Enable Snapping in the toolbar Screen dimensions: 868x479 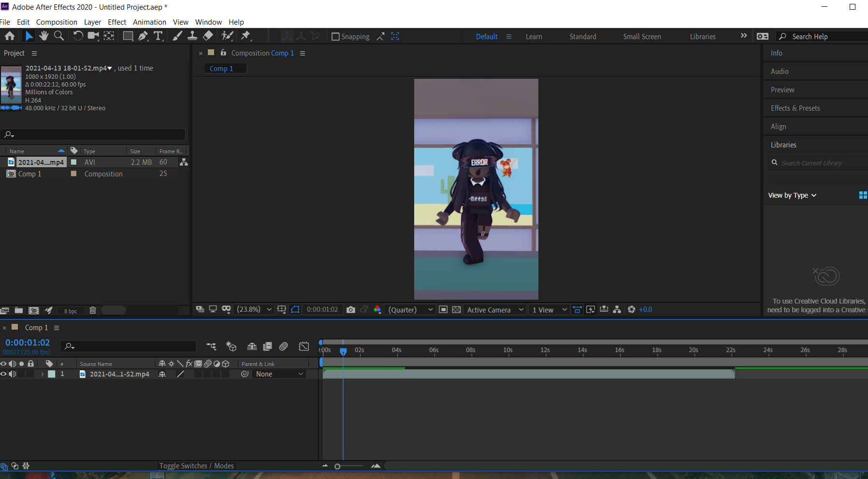click(x=335, y=36)
